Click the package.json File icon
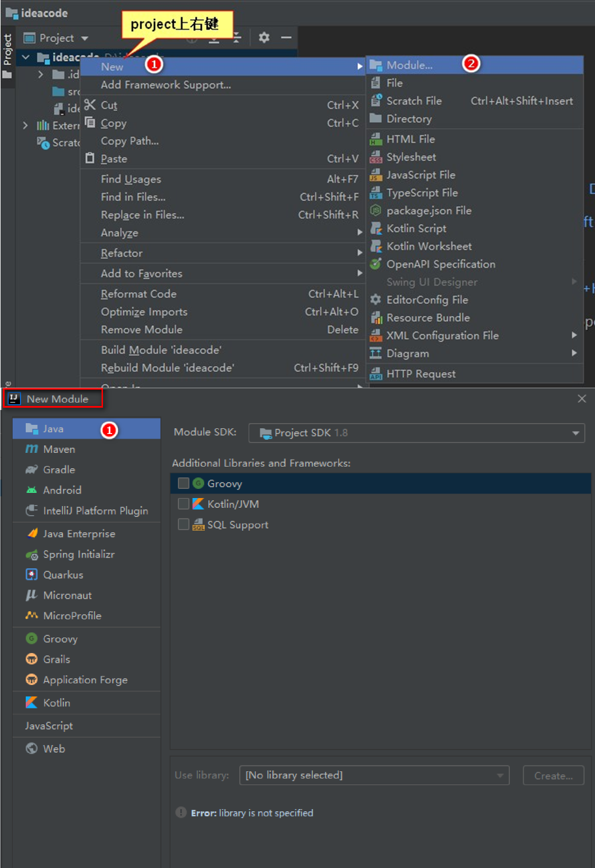595x868 pixels. (375, 210)
